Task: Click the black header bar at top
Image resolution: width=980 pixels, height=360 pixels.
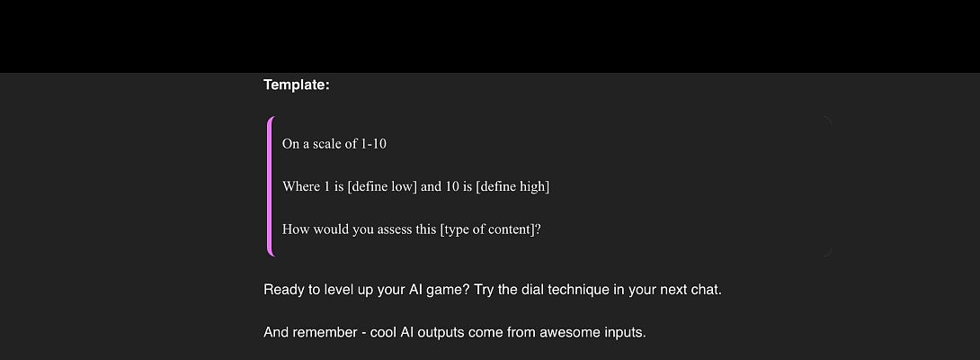Action: 490,36
